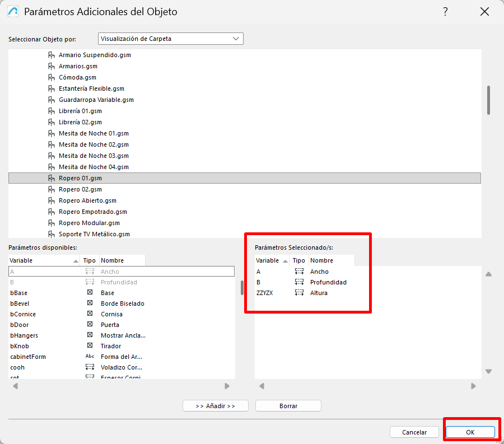This screenshot has width=504, height=444.
Task: Click the Librería 01.gsm object icon
Action: (52, 111)
